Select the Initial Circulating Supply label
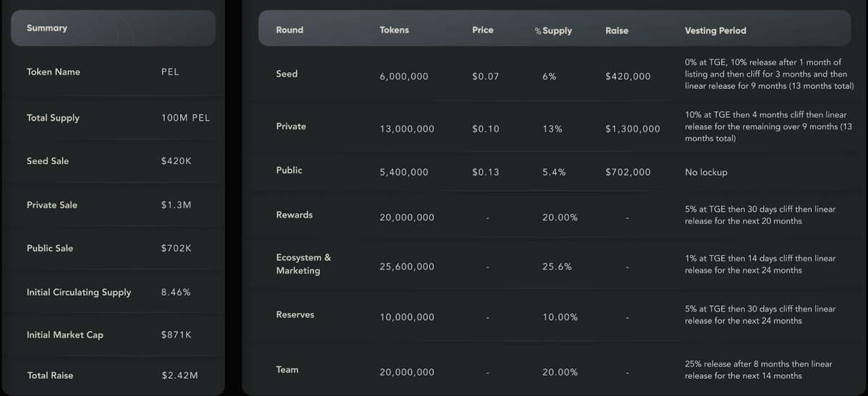 (79, 293)
